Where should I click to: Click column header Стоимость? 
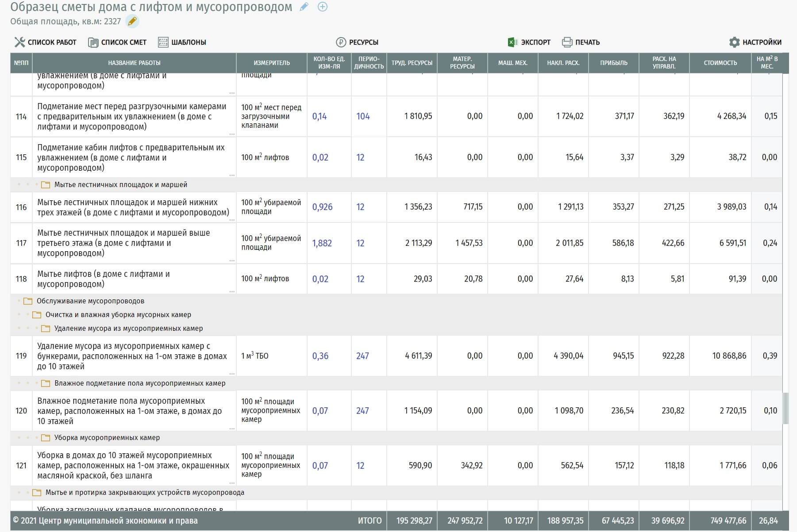(x=720, y=63)
